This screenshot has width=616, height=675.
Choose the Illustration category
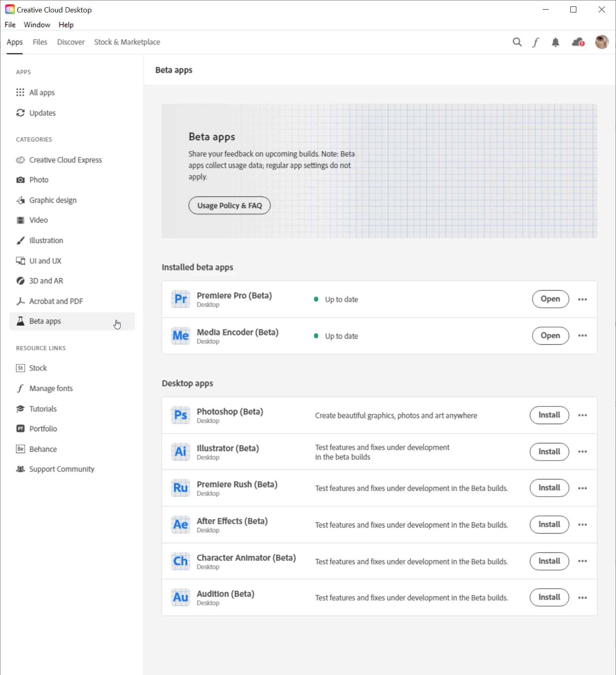coord(72,240)
